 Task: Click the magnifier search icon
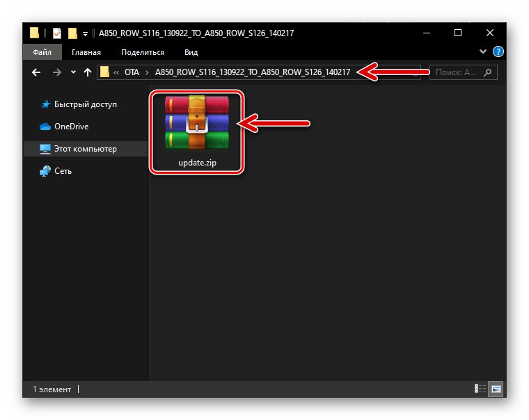pyautogui.click(x=487, y=72)
